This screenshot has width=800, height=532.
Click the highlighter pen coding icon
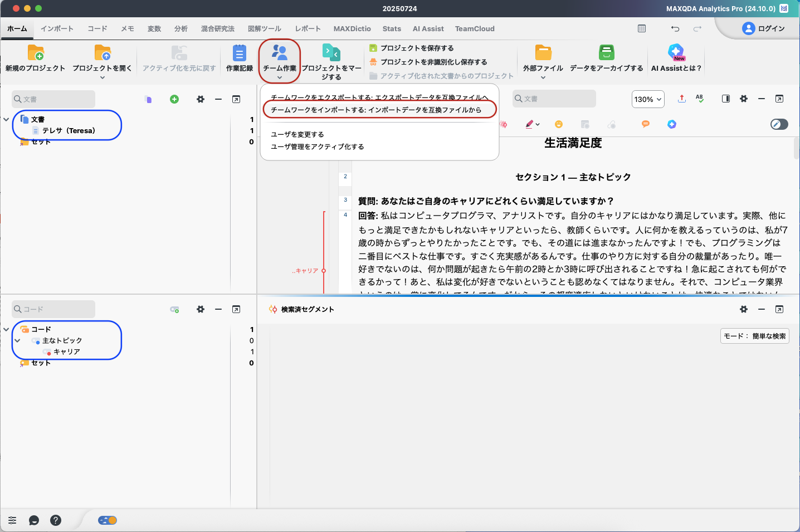(529, 124)
